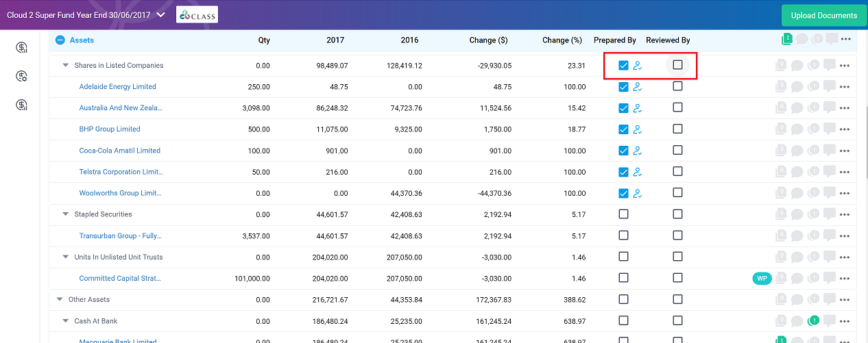Check Prepared By for Other Assets
The height and width of the screenshot is (343, 868).
pyautogui.click(x=623, y=299)
